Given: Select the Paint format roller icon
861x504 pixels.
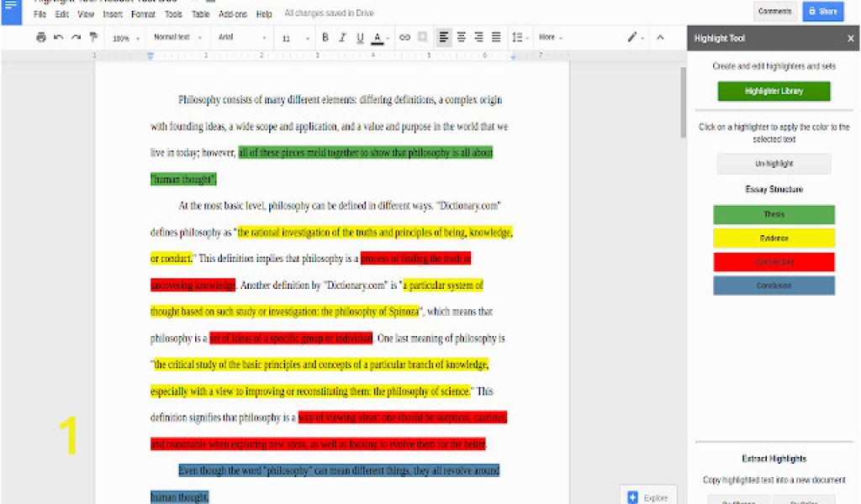Looking at the screenshot, I should pyautogui.click(x=93, y=37).
